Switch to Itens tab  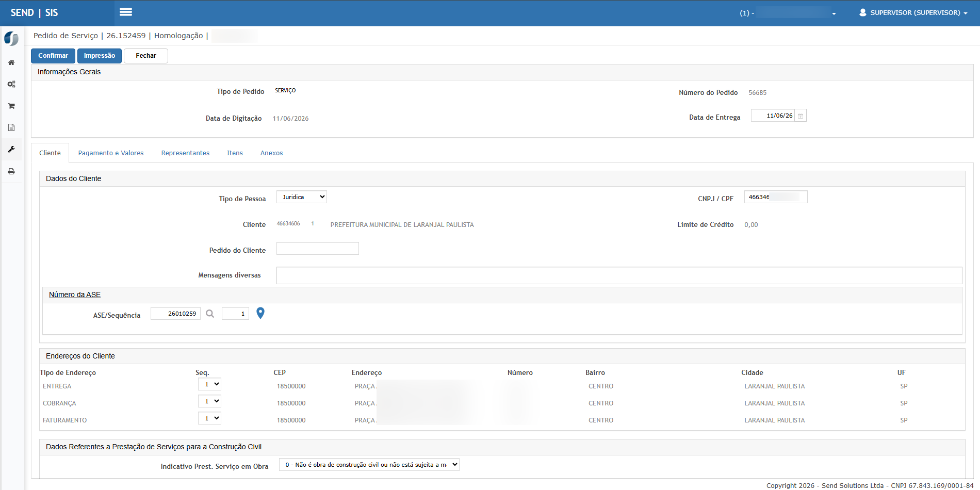(x=235, y=153)
